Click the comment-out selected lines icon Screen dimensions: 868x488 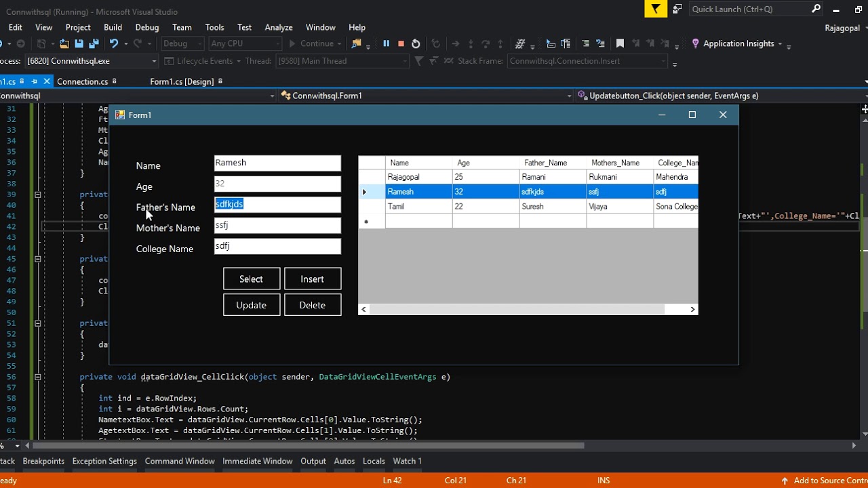click(x=585, y=43)
